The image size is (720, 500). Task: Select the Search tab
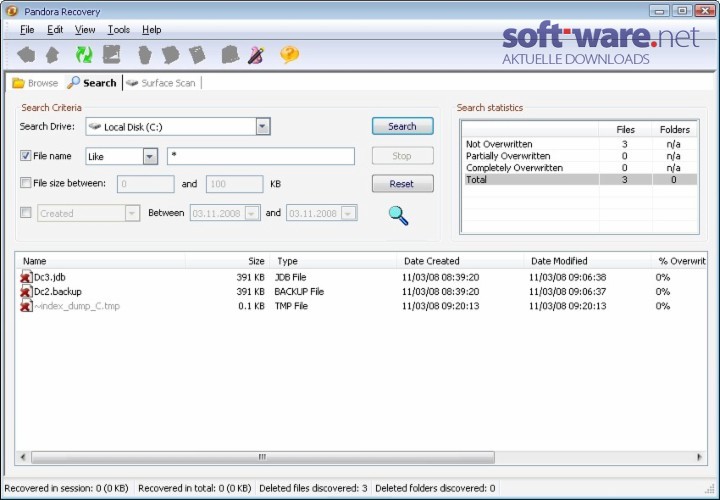click(92, 83)
